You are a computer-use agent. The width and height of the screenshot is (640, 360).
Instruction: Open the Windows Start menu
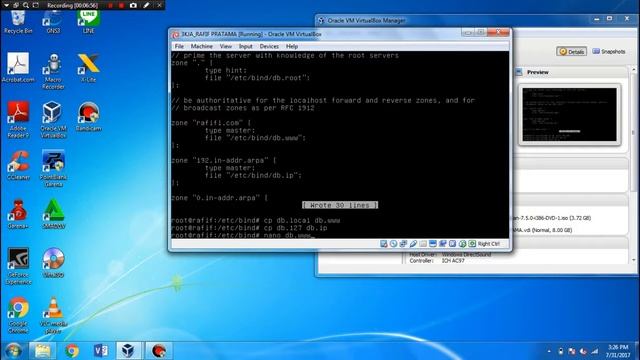pos(14,351)
